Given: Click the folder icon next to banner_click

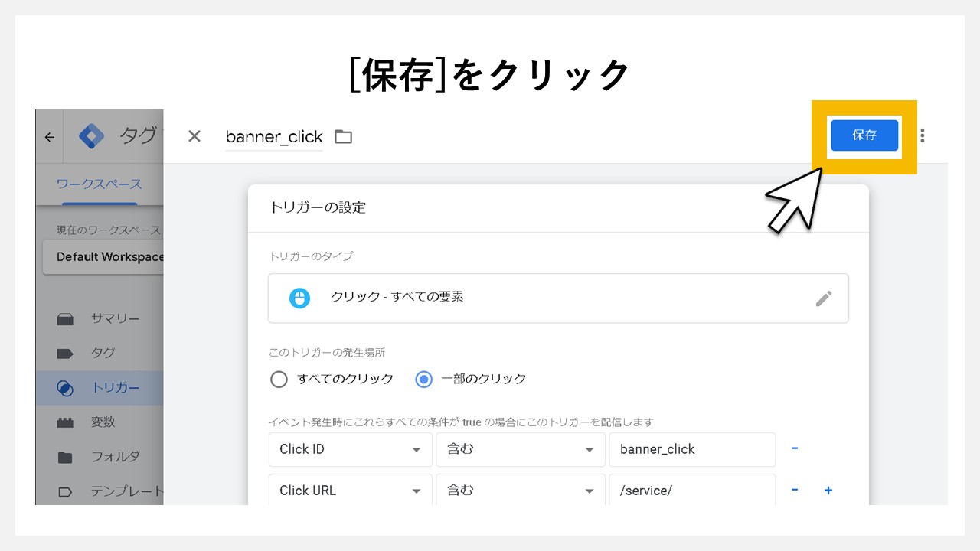Looking at the screenshot, I should (342, 136).
